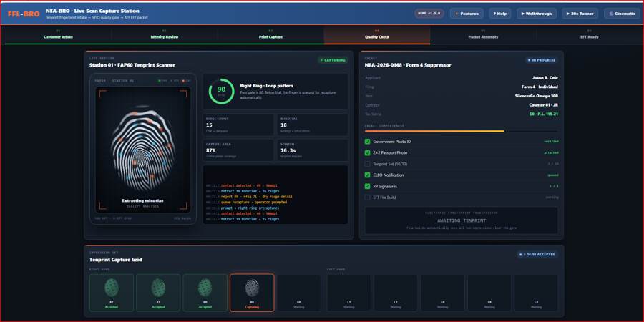Start the Walkthrough

coord(537,14)
